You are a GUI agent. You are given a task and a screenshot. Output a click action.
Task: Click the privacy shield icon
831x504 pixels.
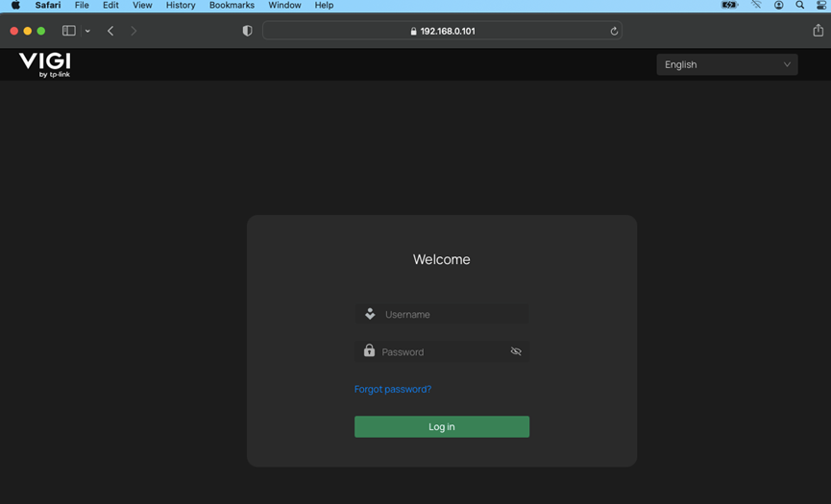tap(247, 31)
